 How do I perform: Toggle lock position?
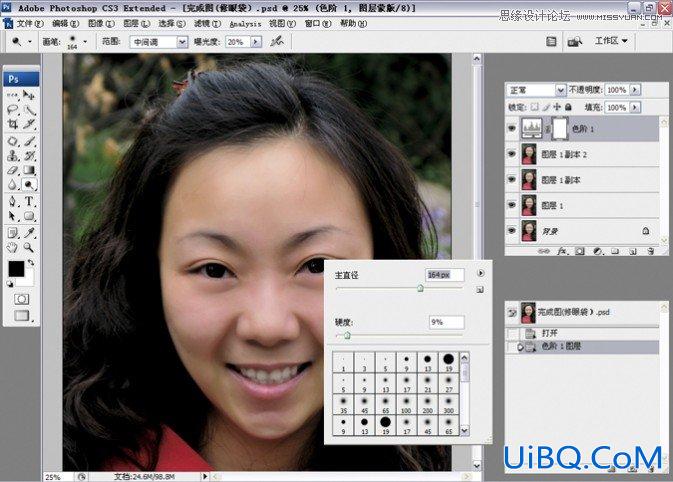click(x=557, y=107)
